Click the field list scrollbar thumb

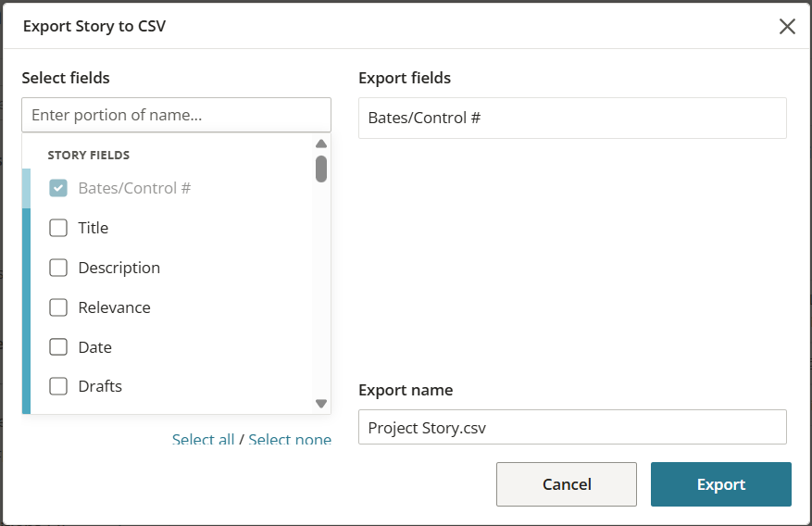click(321, 169)
